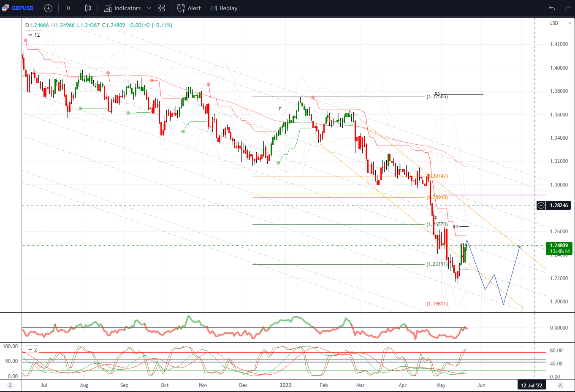Image resolution: width=575 pixels, height=392 pixels.
Task: Click the 80.00 oscillator scale value
Action: click(x=556, y=351)
